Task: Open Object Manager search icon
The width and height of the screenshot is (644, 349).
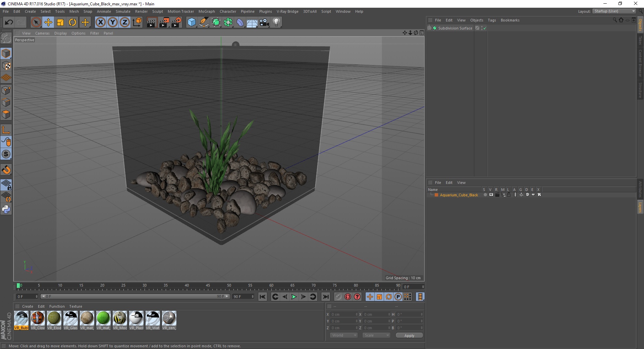Action: point(615,20)
